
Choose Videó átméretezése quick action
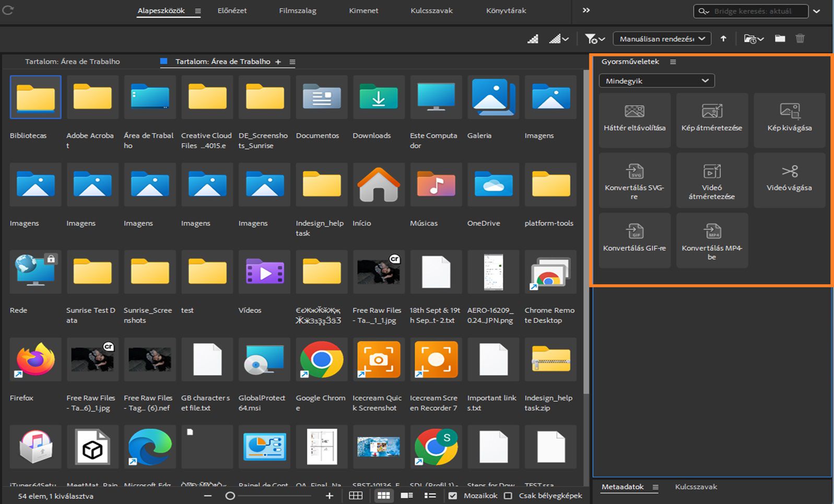coord(712,180)
